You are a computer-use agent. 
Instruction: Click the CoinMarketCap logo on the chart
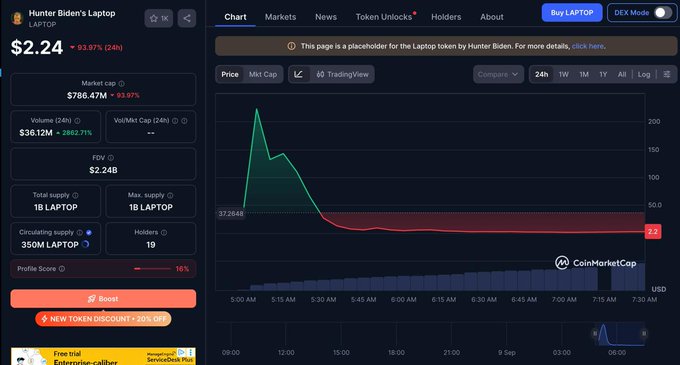pyautogui.click(x=595, y=263)
